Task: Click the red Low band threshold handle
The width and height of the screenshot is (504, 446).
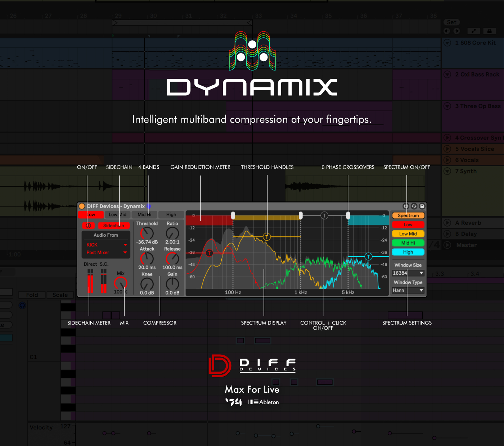Action: 209,253
